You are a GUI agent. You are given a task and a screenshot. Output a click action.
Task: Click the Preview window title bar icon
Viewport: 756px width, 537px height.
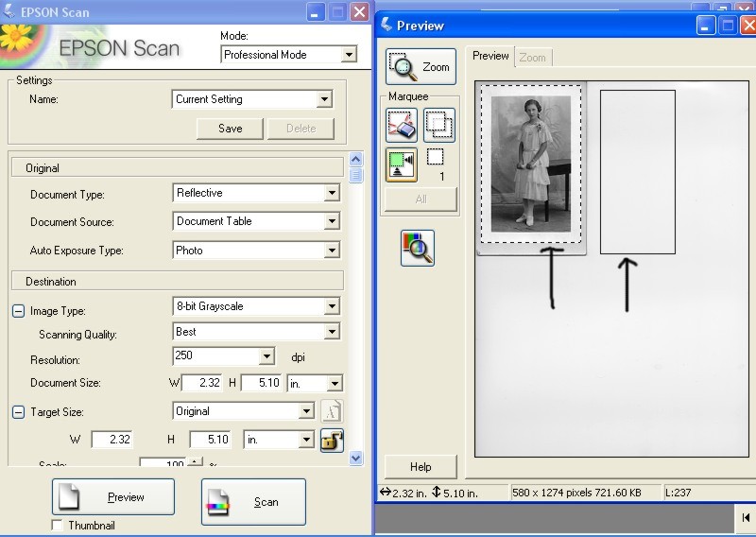387,25
